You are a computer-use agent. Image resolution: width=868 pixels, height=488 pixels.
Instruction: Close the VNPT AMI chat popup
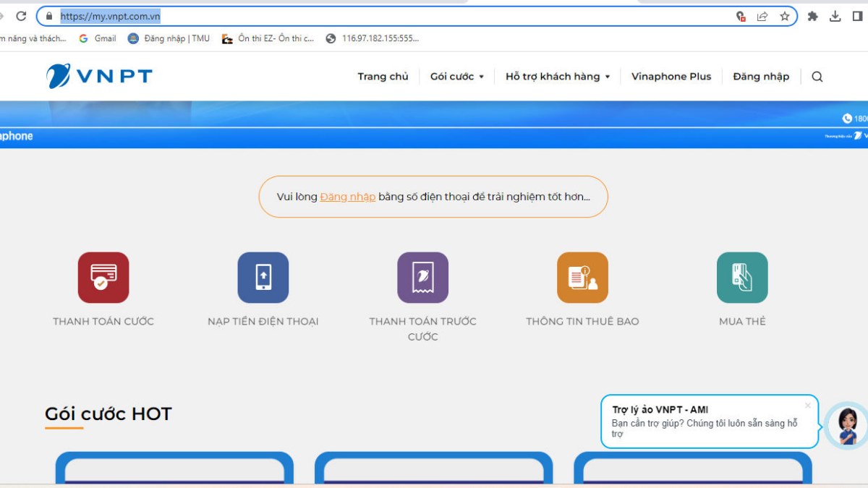point(808,406)
